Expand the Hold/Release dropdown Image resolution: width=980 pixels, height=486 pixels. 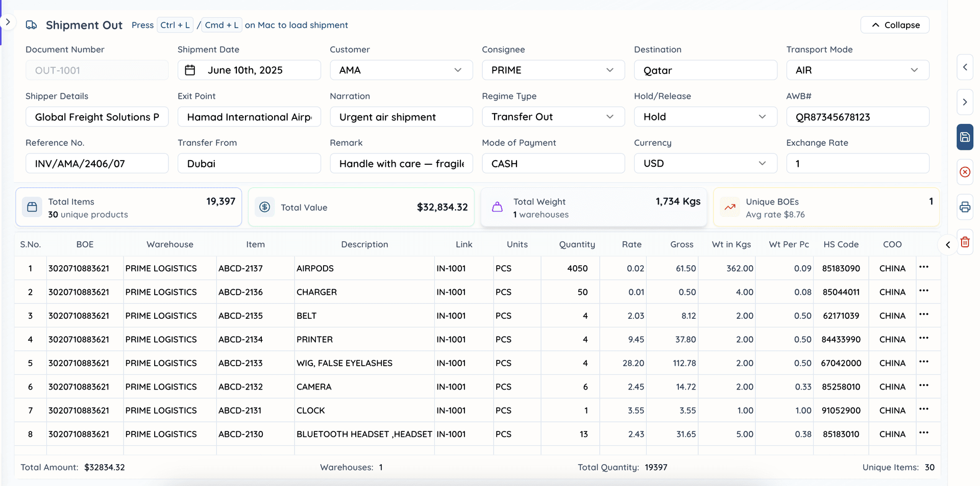click(705, 117)
